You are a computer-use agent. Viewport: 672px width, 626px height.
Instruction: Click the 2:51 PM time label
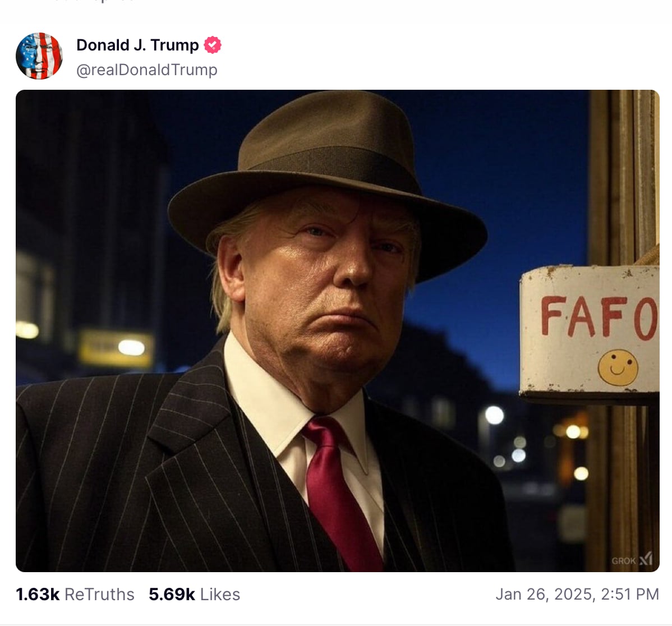(631, 593)
